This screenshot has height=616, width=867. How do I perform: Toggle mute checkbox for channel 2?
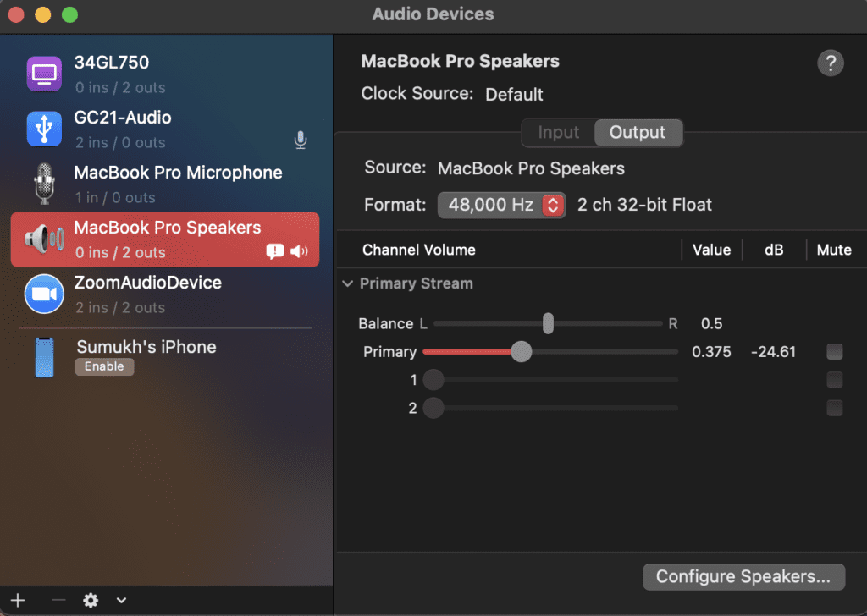point(834,408)
